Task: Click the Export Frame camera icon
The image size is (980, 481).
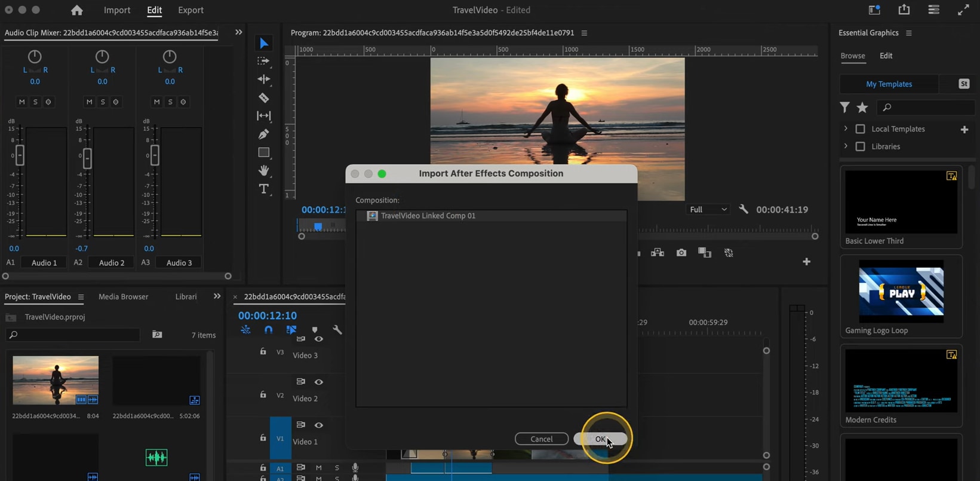Action: pos(681,253)
